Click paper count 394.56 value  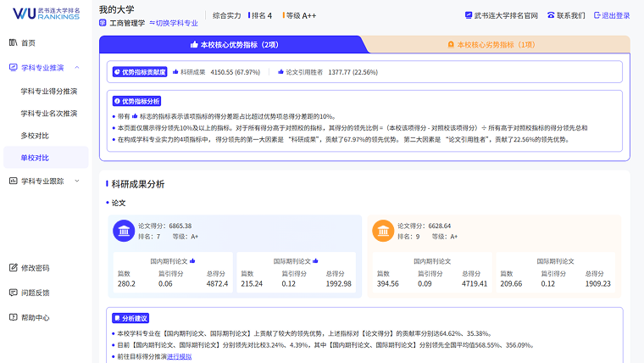coord(388,283)
